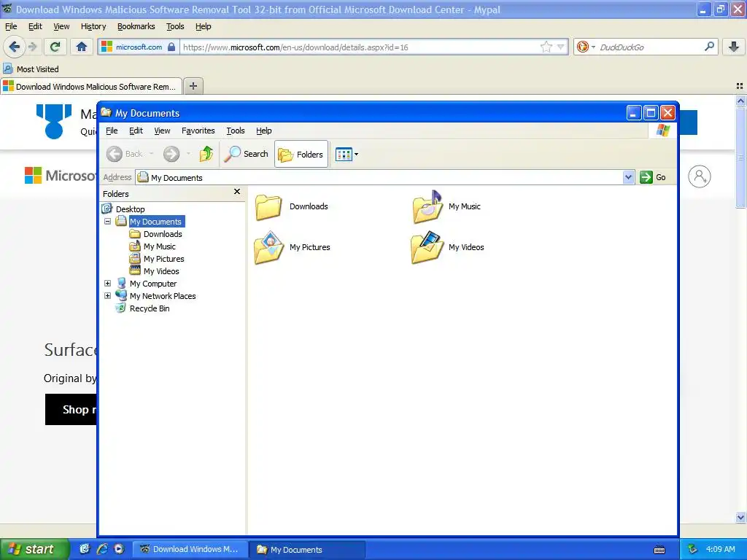Go up one folder level
Image resolution: width=747 pixels, height=560 pixels.
click(x=206, y=154)
